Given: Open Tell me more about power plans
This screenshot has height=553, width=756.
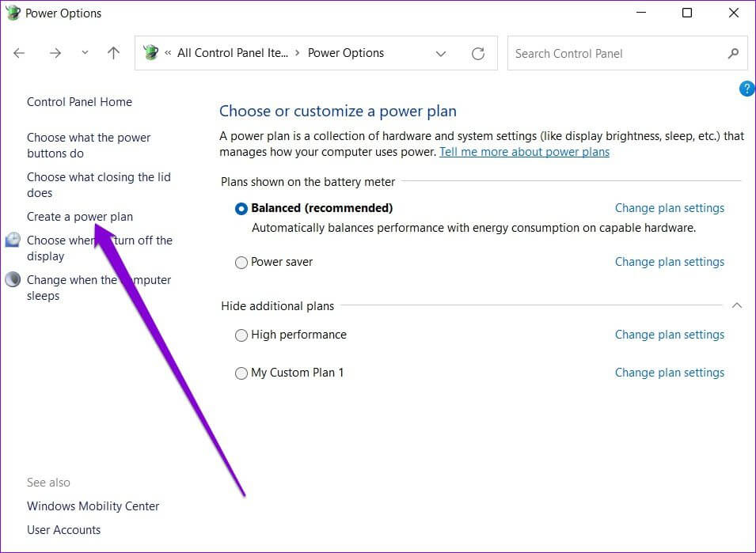Looking at the screenshot, I should (x=524, y=152).
